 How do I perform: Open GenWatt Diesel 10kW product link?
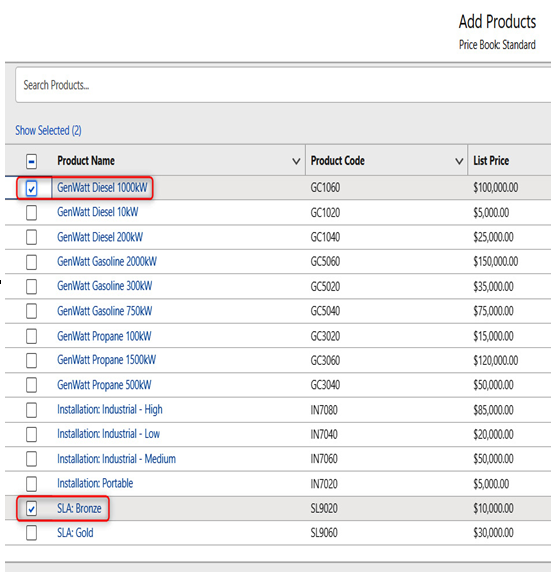click(x=98, y=212)
